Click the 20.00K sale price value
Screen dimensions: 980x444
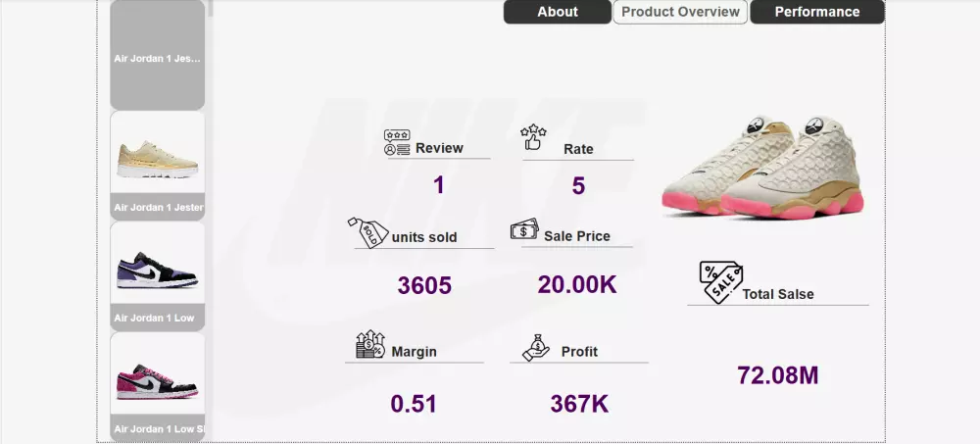[577, 284]
